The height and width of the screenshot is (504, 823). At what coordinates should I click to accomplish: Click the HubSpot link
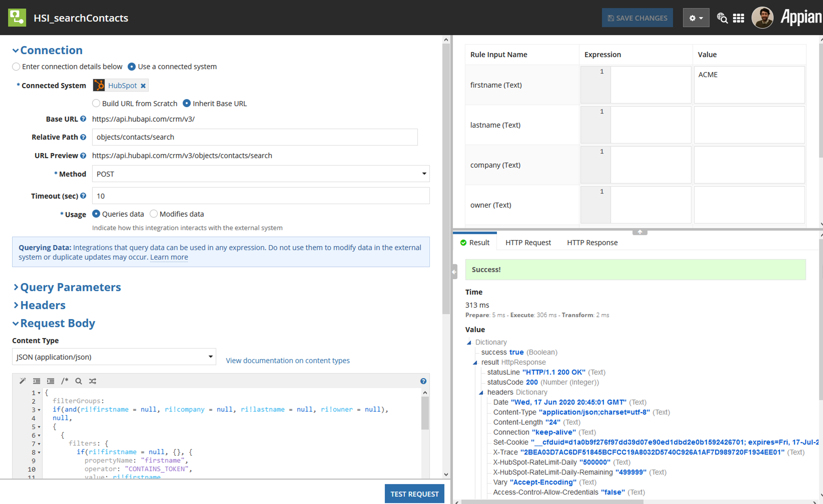122,85
